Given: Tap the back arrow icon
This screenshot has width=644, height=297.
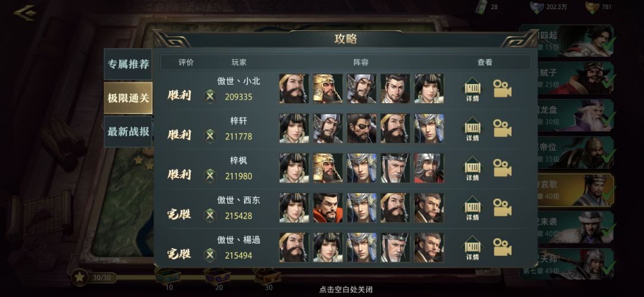Looking at the screenshot, I should pyautogui.click(x=26, y=13).
